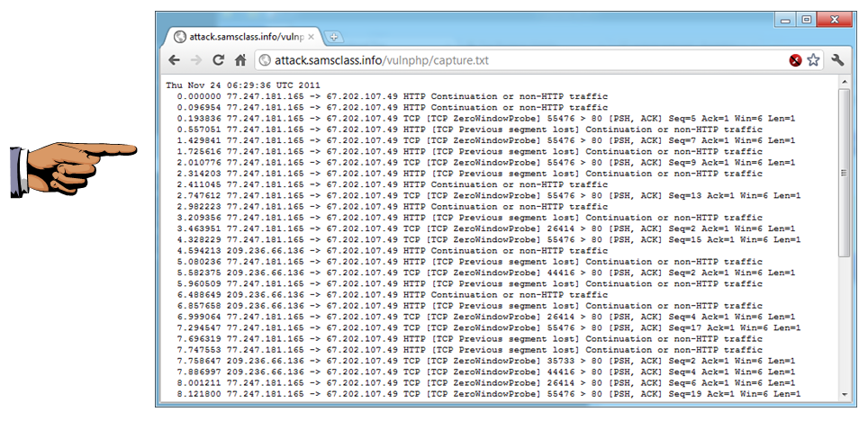Click the port 35733 line at 7.758647

pyautogui.click(x=486, y=362)
